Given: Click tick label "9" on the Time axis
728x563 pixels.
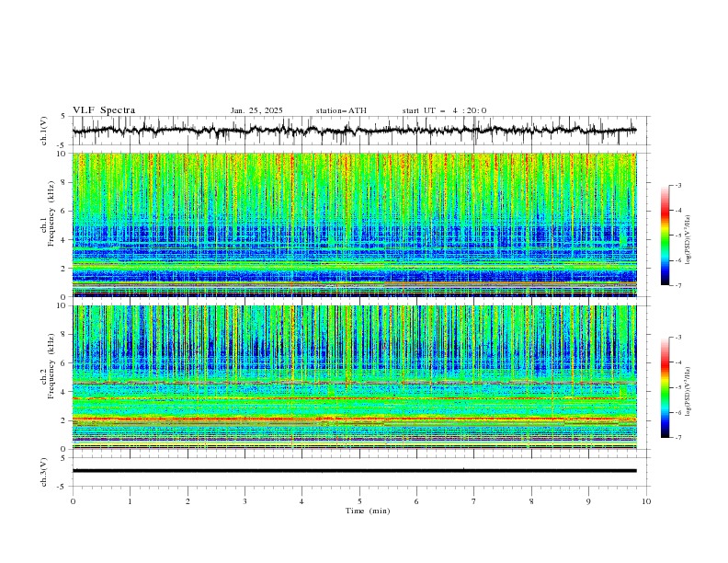Looking at the screenshot, I should [588, 501].
